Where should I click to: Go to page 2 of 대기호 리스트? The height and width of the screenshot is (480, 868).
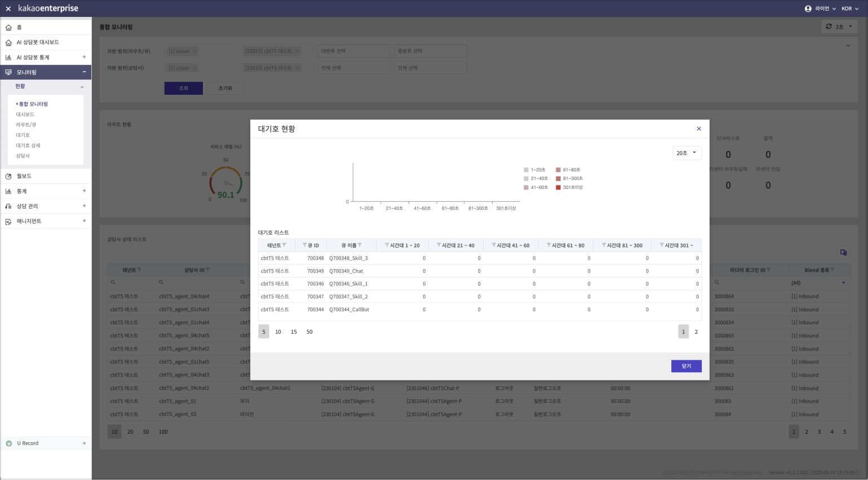[696, 332]
